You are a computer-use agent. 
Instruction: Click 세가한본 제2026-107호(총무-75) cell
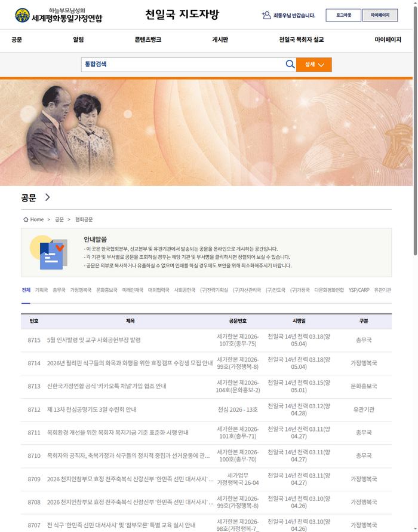(x=238, y=340)
